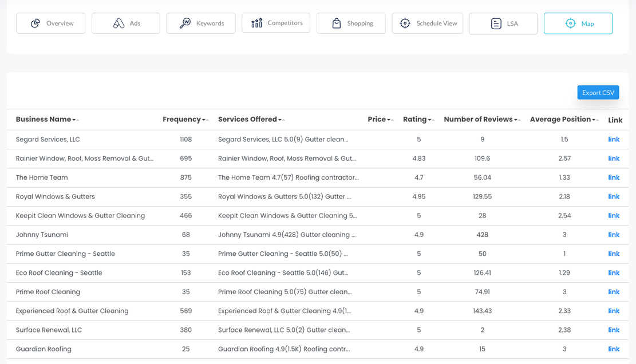
Task: Click frequency value '569'
Action: pos(186,311)
